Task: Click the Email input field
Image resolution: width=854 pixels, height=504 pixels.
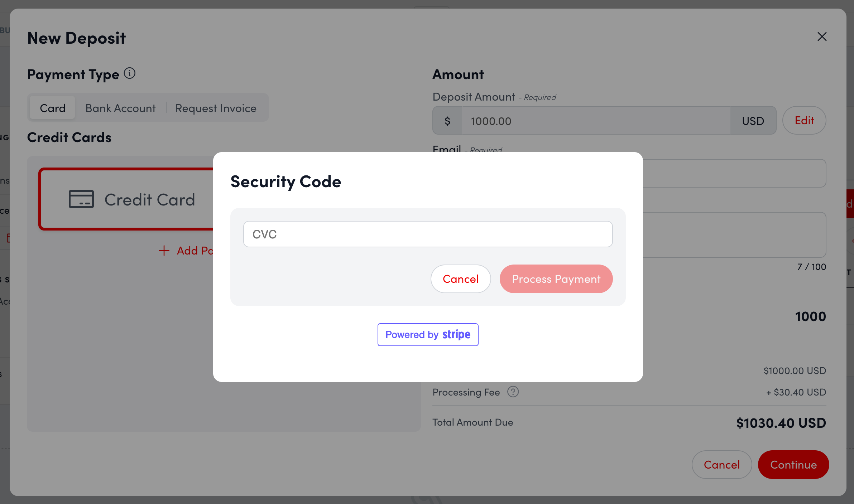Action: 734,173
